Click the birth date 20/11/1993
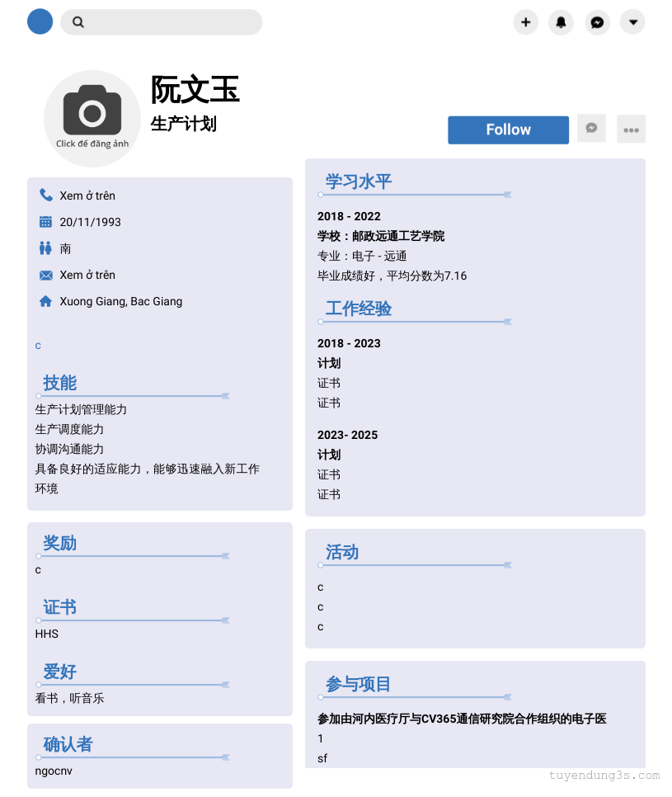 [x=91, y=222]
